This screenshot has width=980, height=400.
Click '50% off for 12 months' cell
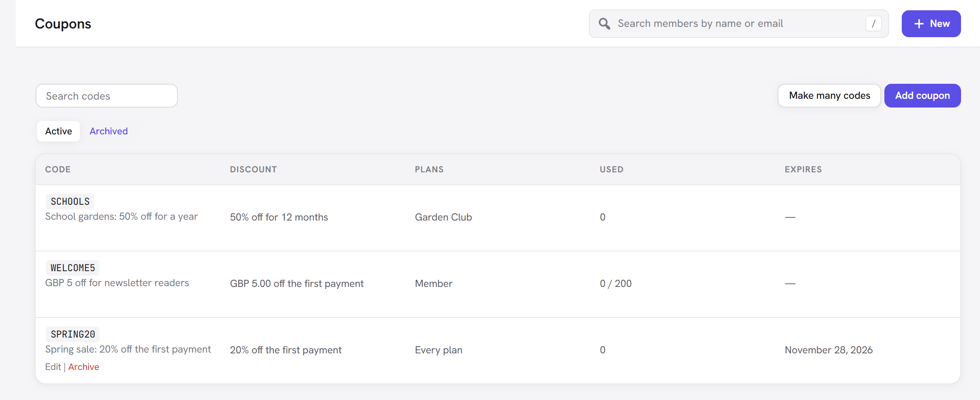click(279, 217)
